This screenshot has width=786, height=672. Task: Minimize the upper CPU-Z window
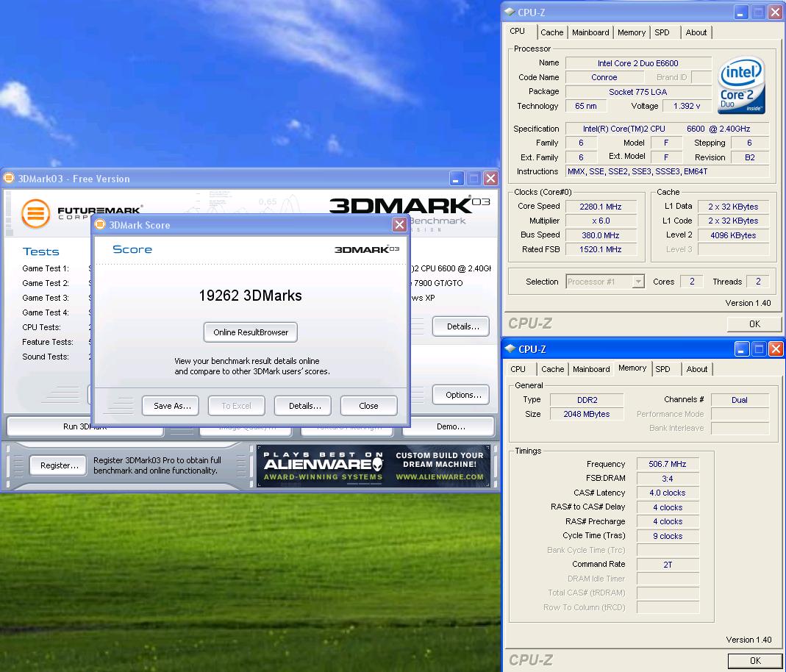(740, 12)
